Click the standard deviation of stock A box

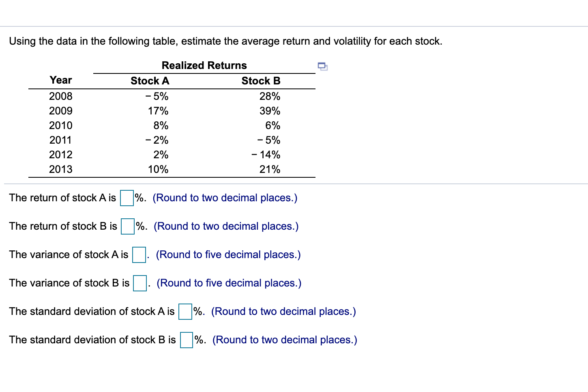185,312
